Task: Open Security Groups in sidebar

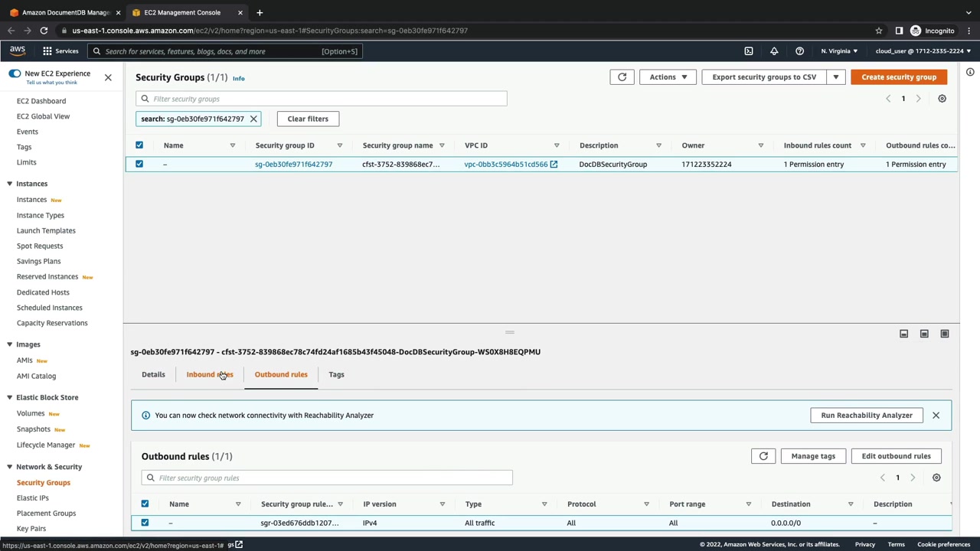Action: 44,483
